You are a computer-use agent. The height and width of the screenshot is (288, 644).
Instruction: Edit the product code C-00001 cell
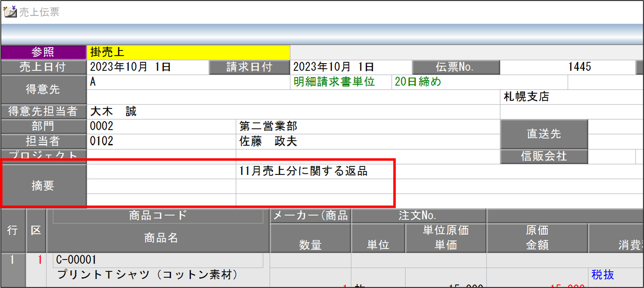(158, 260)
